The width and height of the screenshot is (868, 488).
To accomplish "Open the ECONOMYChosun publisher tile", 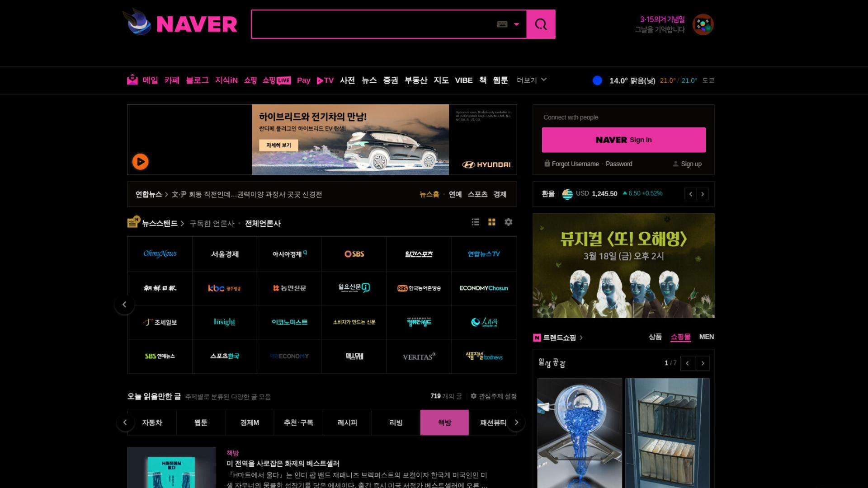I will pos(484,288).
